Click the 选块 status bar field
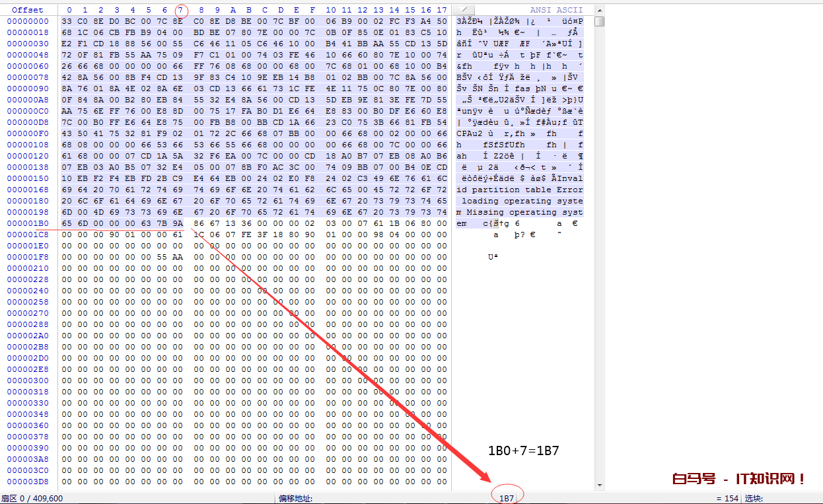 click(754, 498)
